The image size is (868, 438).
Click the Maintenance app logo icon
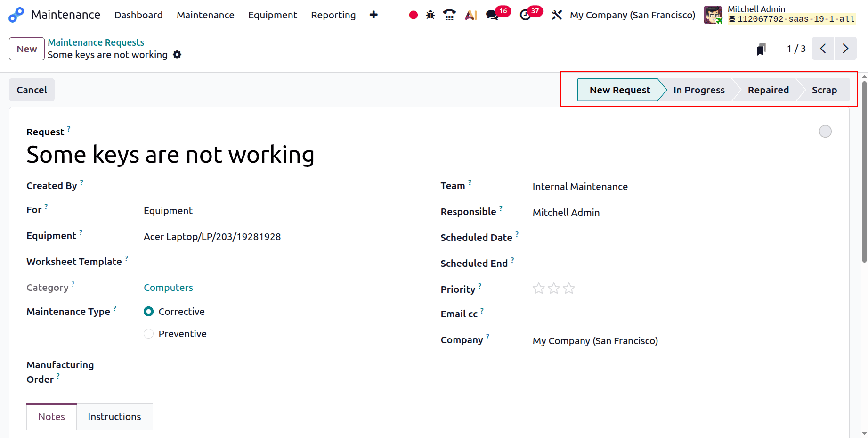(x=16, y=15)
